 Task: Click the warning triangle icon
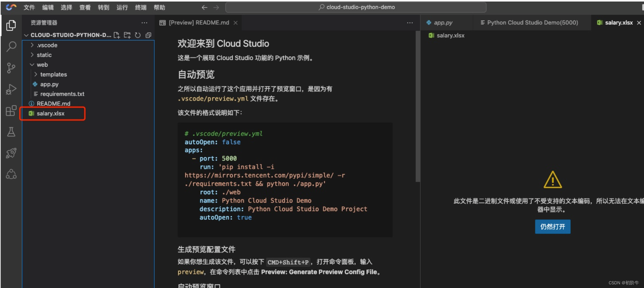pyautogui.click(x=553, y=180)
